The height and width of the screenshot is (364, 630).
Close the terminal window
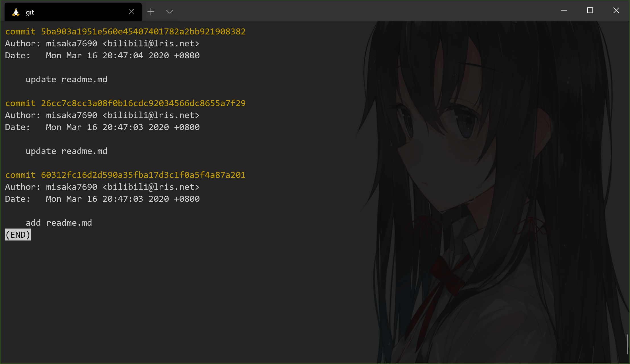pos(616,10)
